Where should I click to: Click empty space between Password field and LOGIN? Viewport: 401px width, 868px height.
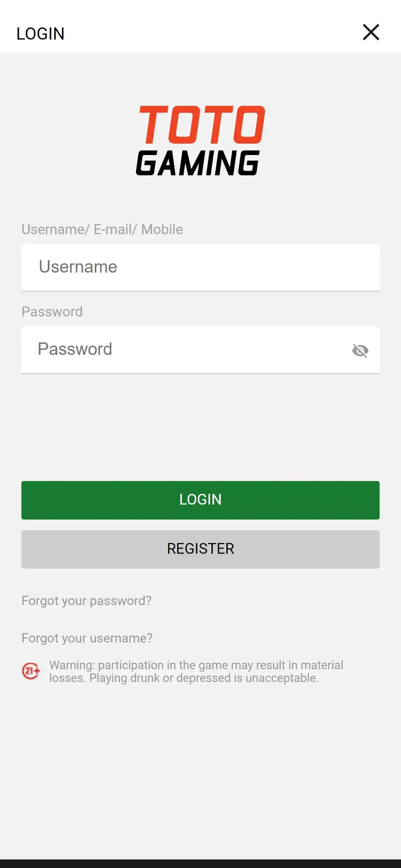coord(200,428)
